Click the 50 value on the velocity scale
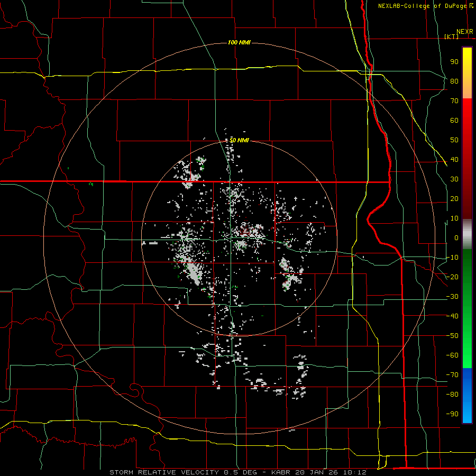 (454, 140)
